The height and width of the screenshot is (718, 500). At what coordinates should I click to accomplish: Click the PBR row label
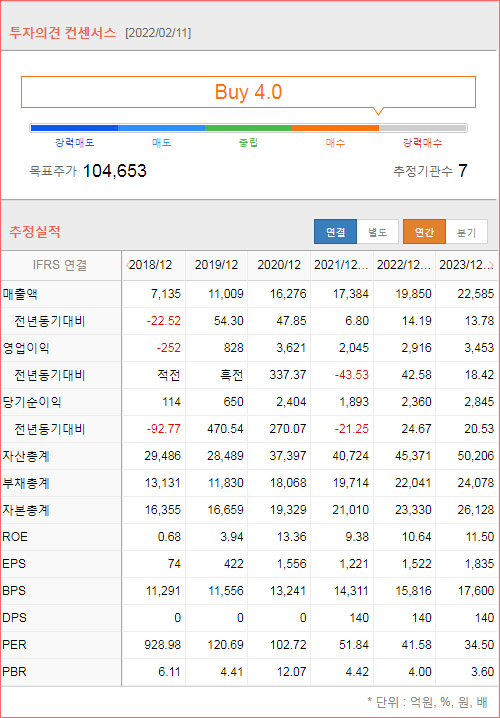point(14,672)
